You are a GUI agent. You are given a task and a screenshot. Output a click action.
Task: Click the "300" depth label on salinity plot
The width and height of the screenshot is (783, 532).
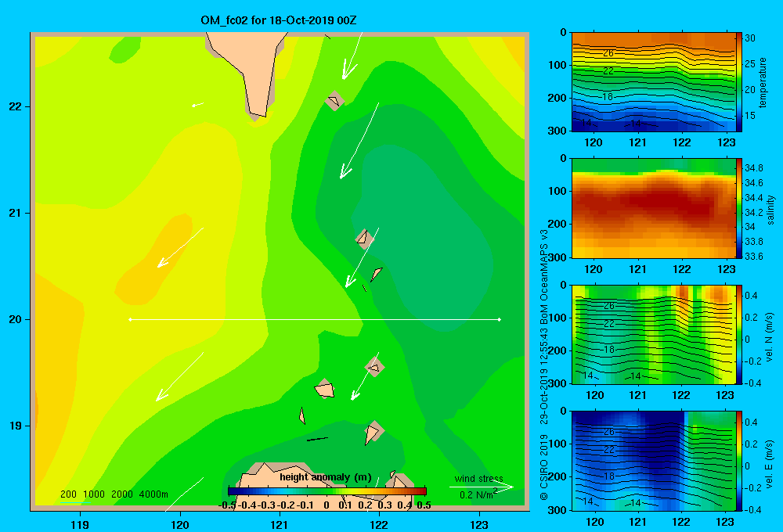tap(557, 257)
